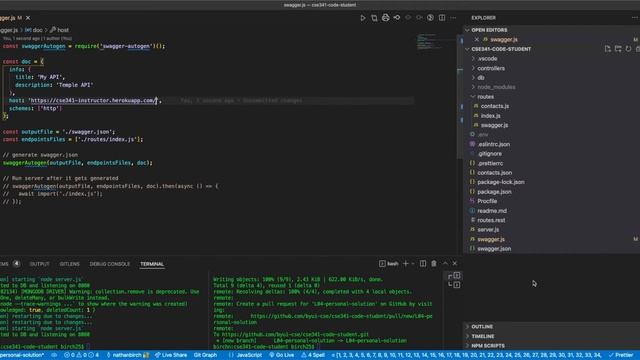
Task: Run the code with the play icon
Action: [x=362, y=18]
